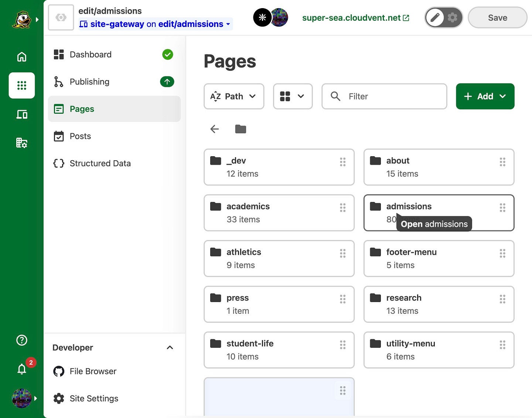The height and width of the screenshot is (418, 532).
Task: Click the root folder breadcrumb icon
Action: click(x=241, y=129)
